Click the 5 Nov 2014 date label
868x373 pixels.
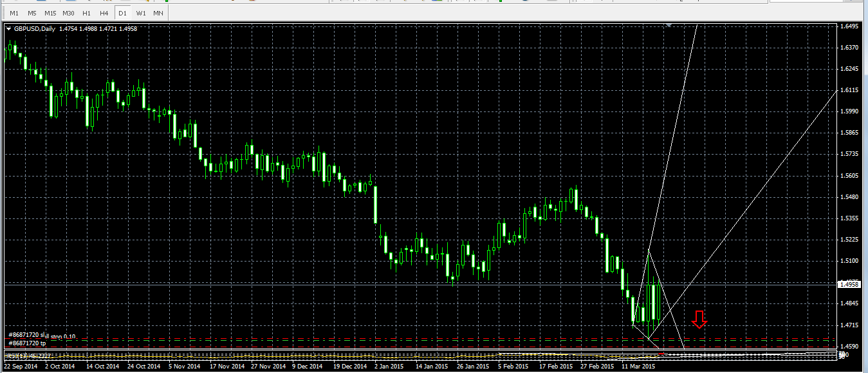pos(185,366)
